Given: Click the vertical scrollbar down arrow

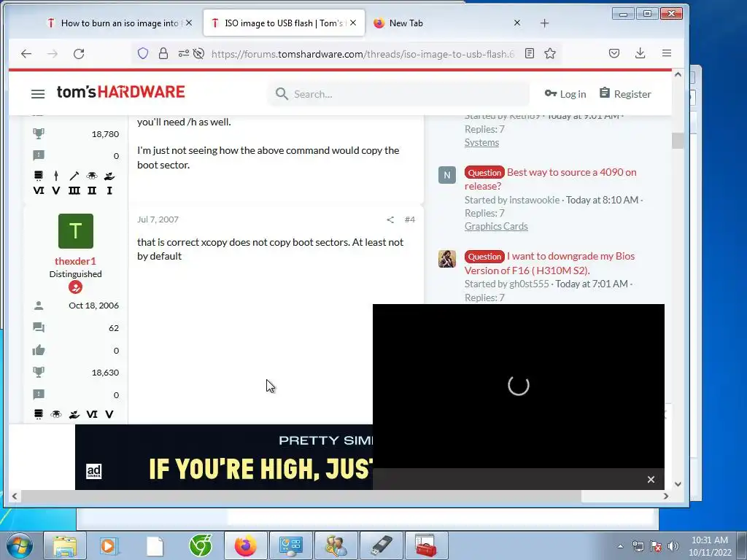Looking at the screenshot, I should (678, 484).
